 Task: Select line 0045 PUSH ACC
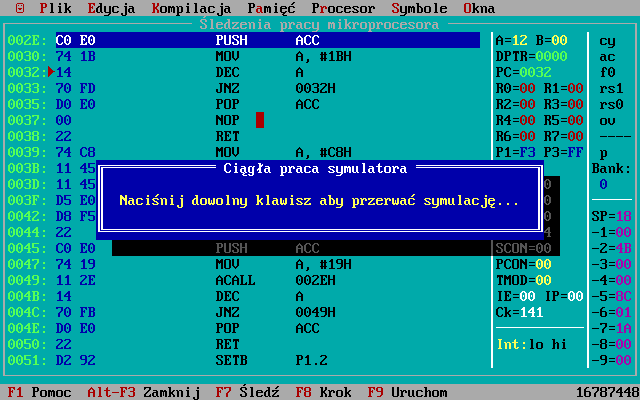coord(243,248)
